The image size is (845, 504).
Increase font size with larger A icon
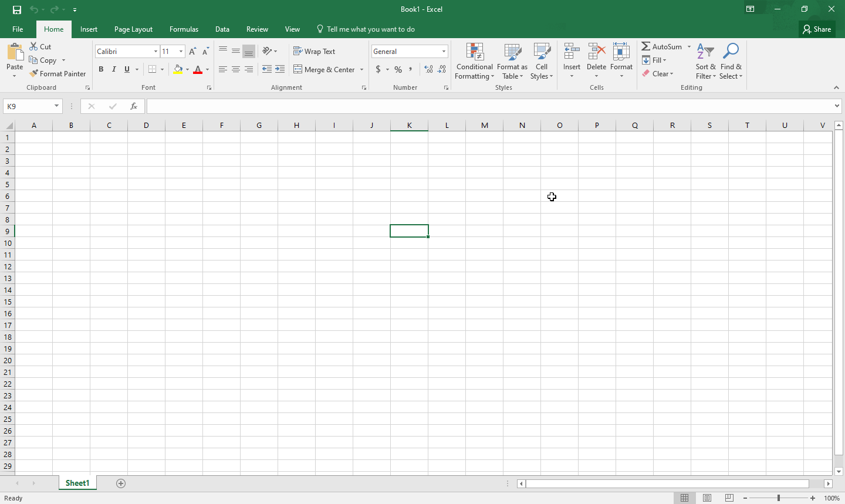192,52
